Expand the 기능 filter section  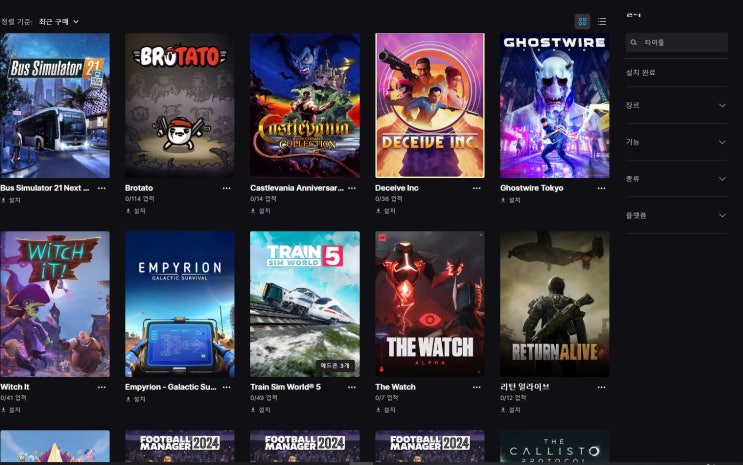point(676,142)
